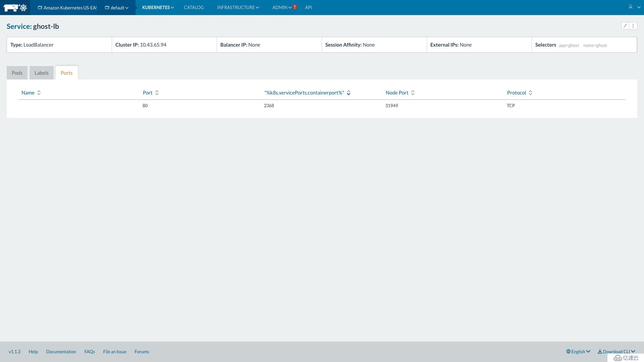
Task: Open the more actions vertical dots menu
Action: tap(633, 26)
